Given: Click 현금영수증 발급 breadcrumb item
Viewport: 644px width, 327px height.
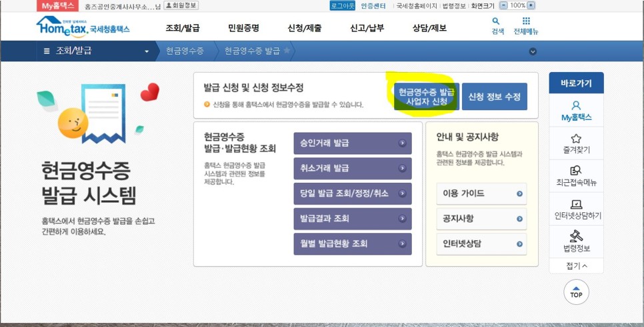Looking at the screenshot, I should (x=252, y=51).
